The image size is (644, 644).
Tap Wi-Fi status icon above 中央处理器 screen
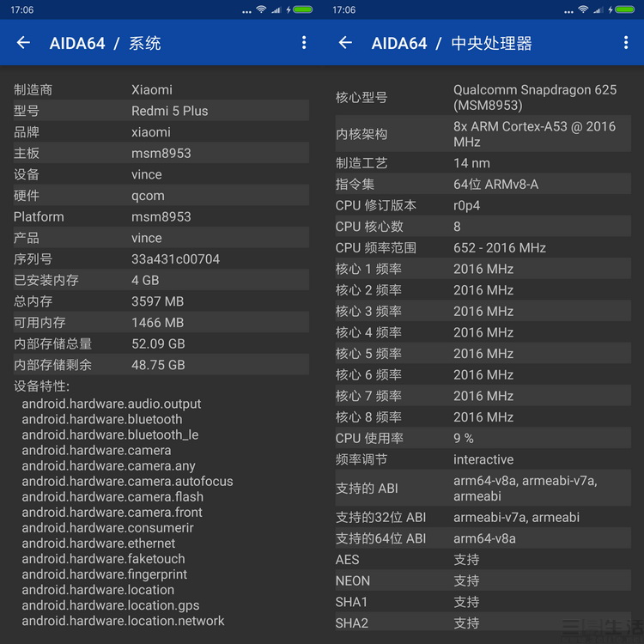click(x=582, y=9)
